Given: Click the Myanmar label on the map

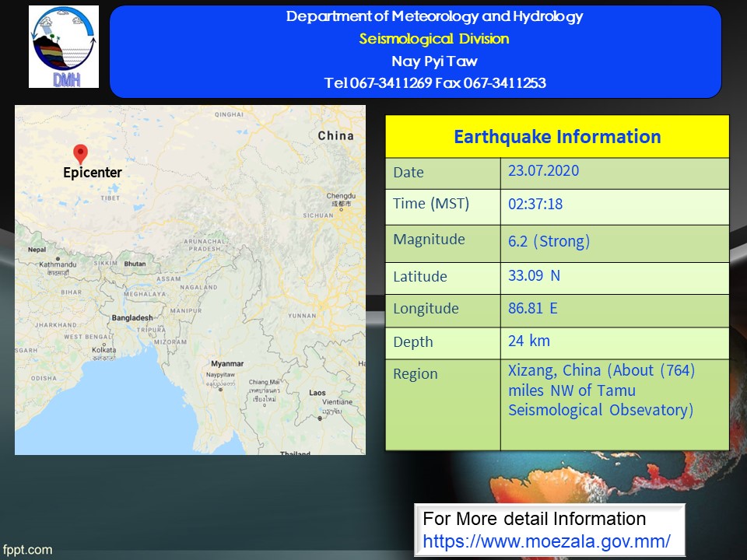Looking at the screenshot, I should point(227,363).
